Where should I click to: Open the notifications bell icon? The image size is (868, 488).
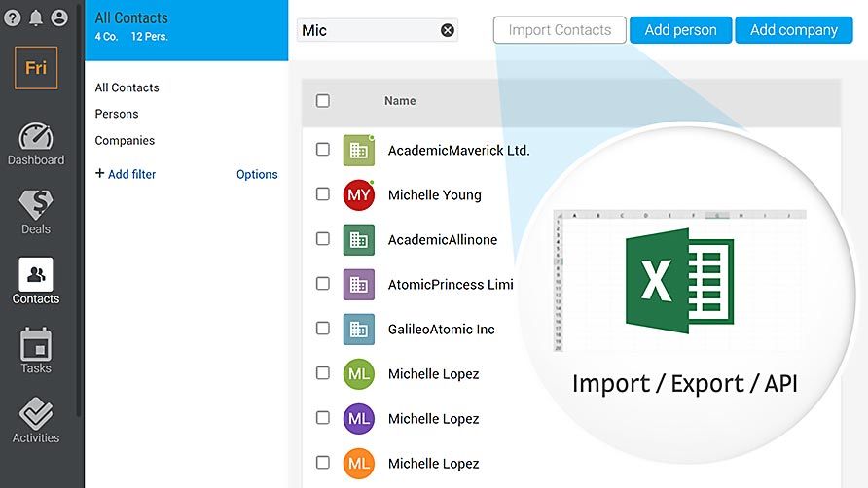pyautogui.click(x=35, y=17)
